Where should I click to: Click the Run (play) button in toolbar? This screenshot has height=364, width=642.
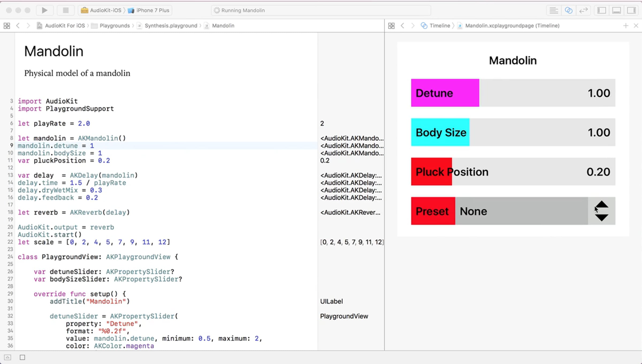tap(44, 10)
